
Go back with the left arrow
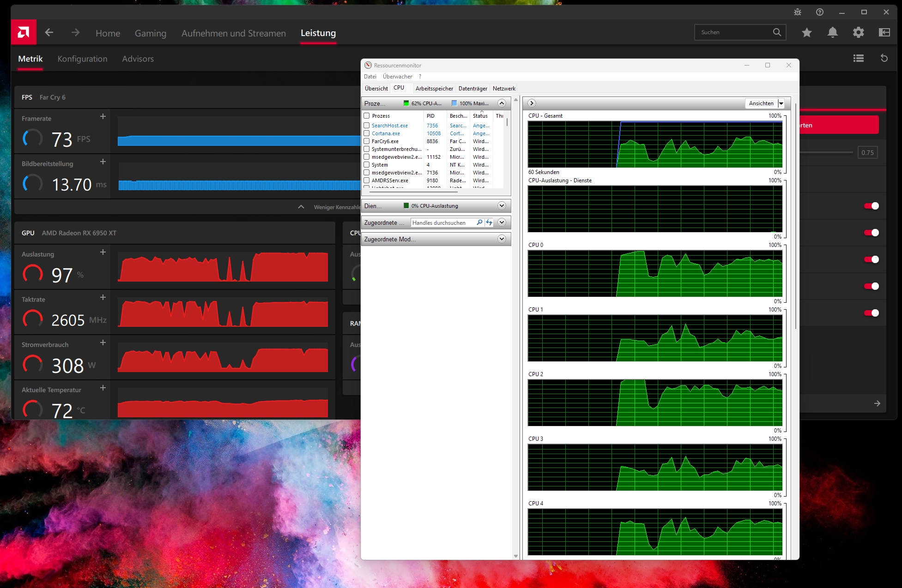[49, 32]
